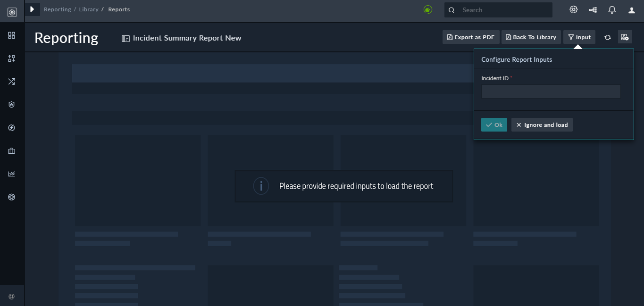644x306 pixels.
Task: Click the Configure Report Inputs heading
Action: [517, 59]
